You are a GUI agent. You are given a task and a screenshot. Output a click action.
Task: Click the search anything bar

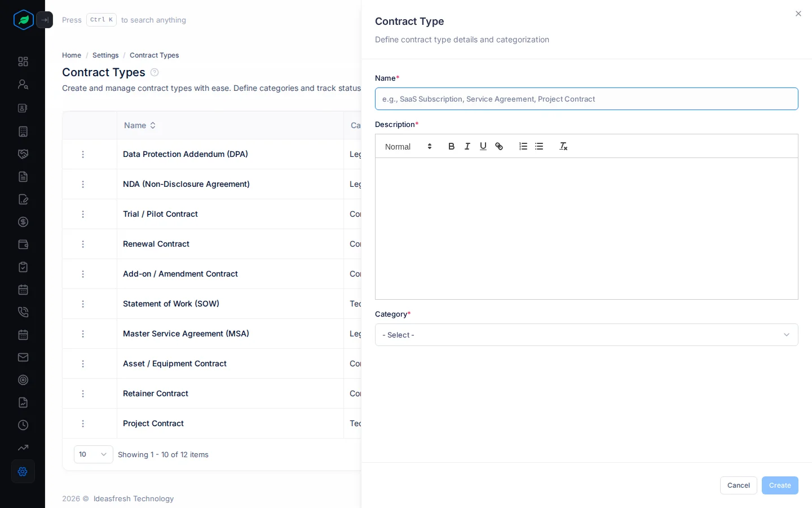(124, 20)
